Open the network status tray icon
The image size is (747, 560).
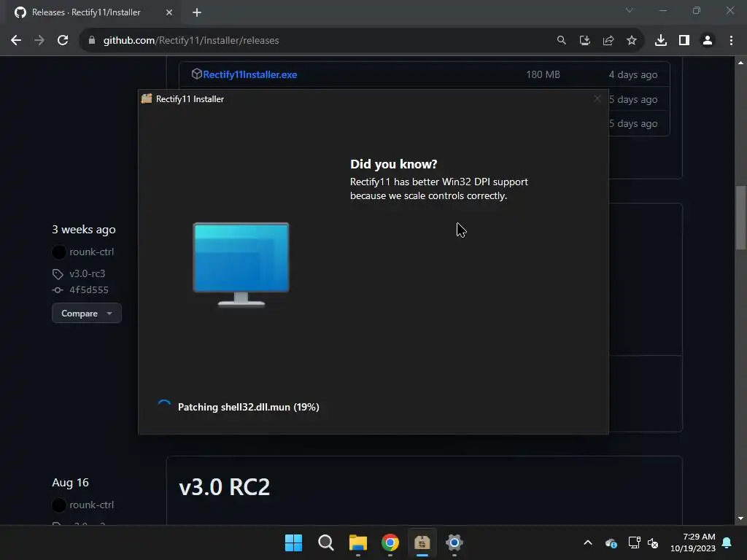coord(634,542)
